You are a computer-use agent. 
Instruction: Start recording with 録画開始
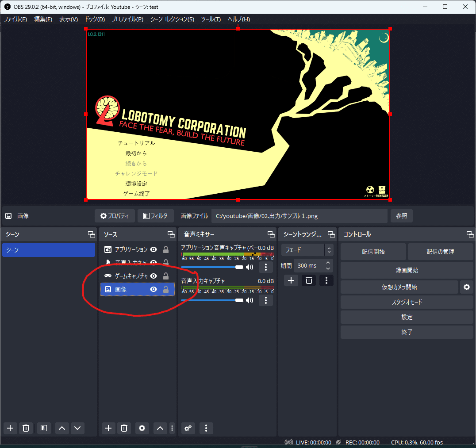(x=407, y=270)
